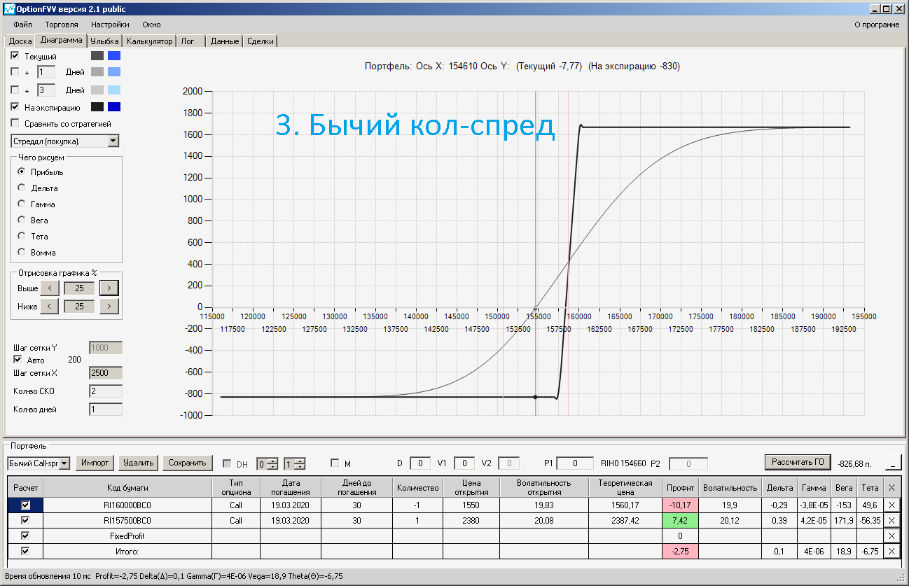Click the Код бумаги column header

coord(127,487)
